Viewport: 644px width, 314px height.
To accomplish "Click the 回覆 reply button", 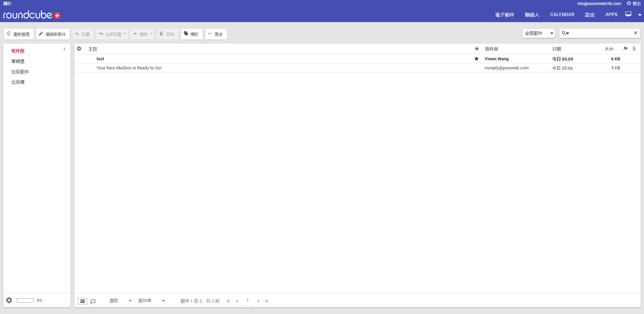I will pos(83,34).
